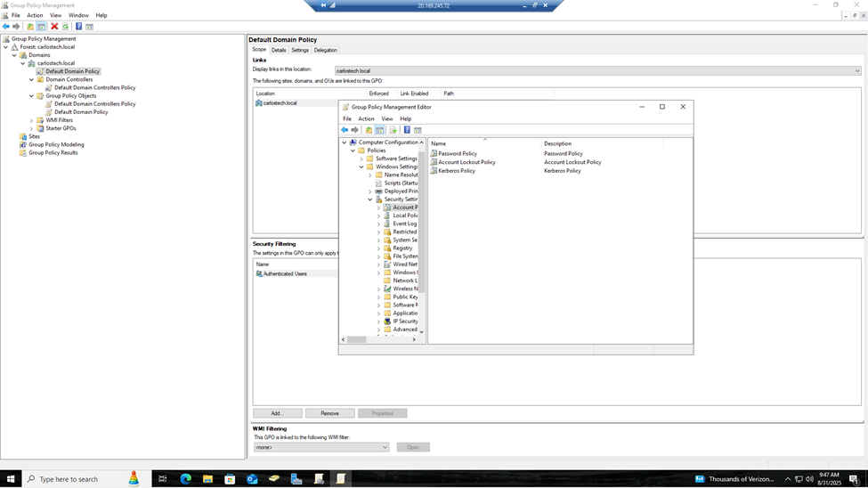Open the Settings tab

300,50
